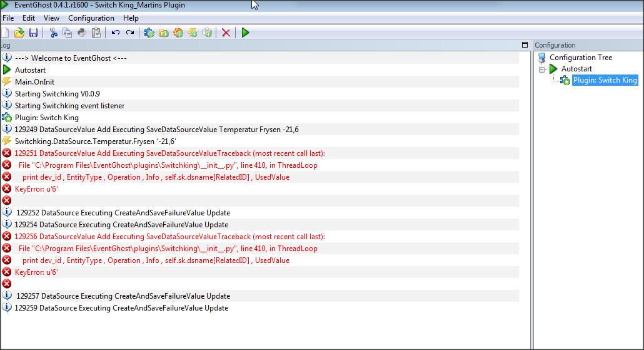Undo the last action
The height and width of the screenshot is (350, 644).
pyautogui.click(x=116, y=33)
